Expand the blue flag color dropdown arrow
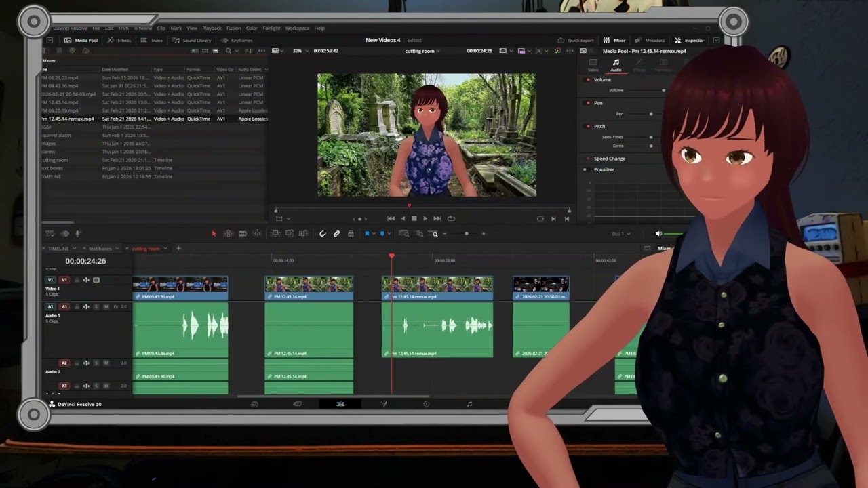Viewport: 868px width, 488px height. coord(374,234)
